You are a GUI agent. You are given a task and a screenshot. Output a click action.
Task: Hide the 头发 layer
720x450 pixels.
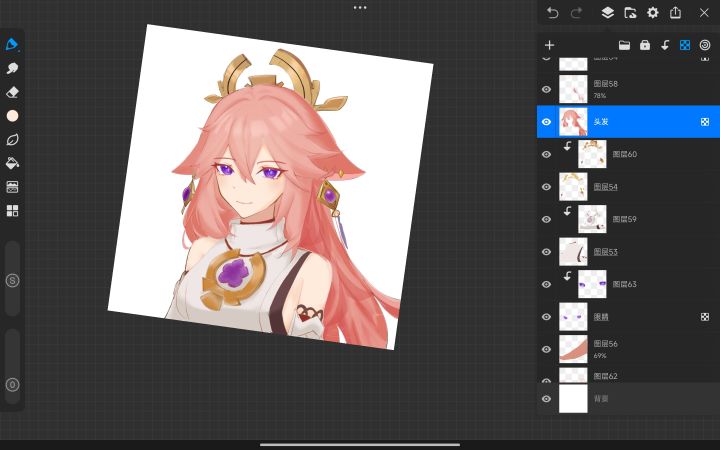click(546, 122)
